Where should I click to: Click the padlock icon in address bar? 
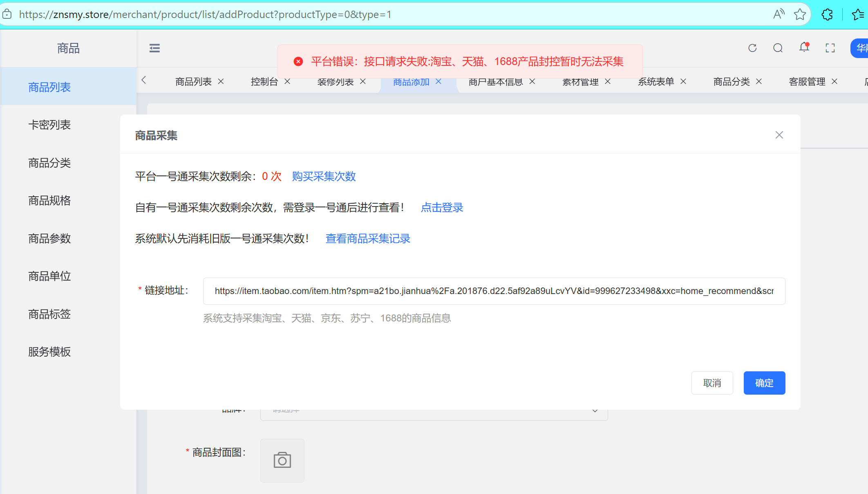tap(7, 14)
